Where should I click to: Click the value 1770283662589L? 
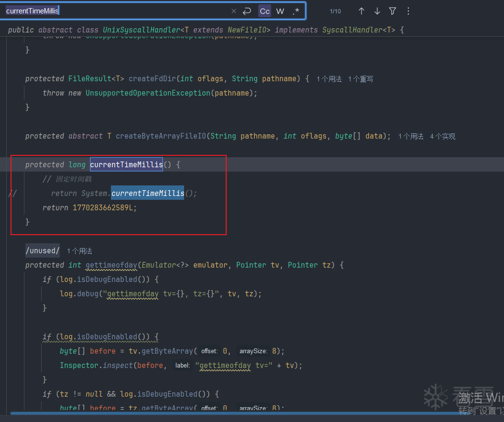[102, 208]
